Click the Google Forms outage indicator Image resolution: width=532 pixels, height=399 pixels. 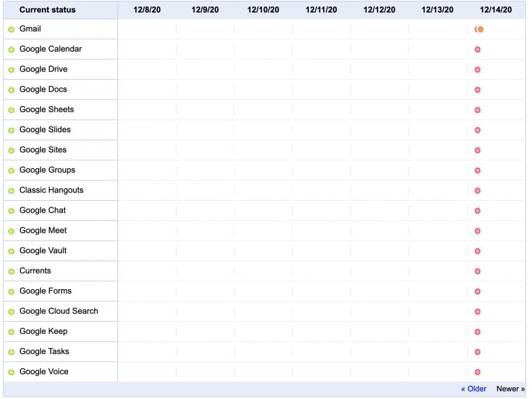[x=478, y=292]
